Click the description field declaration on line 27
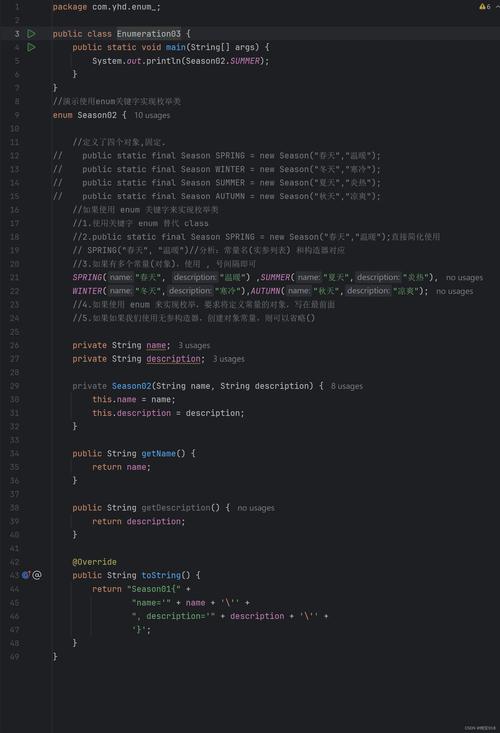Viewport: 500px width, 733px height. [x=173, y=359]
